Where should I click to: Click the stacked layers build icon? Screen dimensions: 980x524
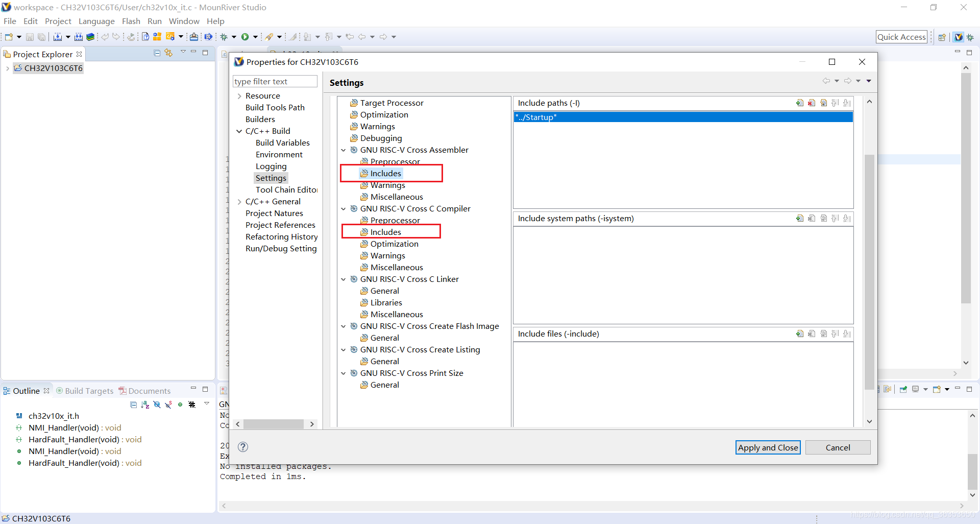90,37
